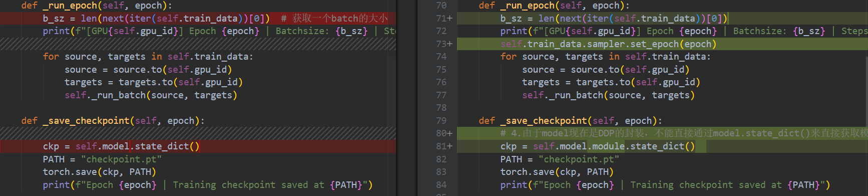This screenshot has height=196, width=868.
Task: Click for-loop line in left pane
Action: click(148, 57)
